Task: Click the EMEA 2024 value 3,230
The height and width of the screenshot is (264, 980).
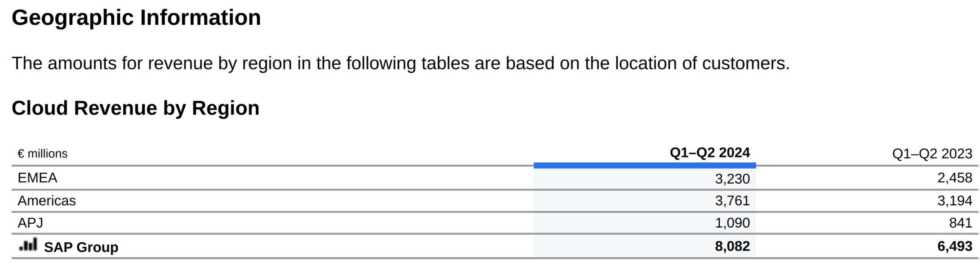Action: tap(732, 179)
